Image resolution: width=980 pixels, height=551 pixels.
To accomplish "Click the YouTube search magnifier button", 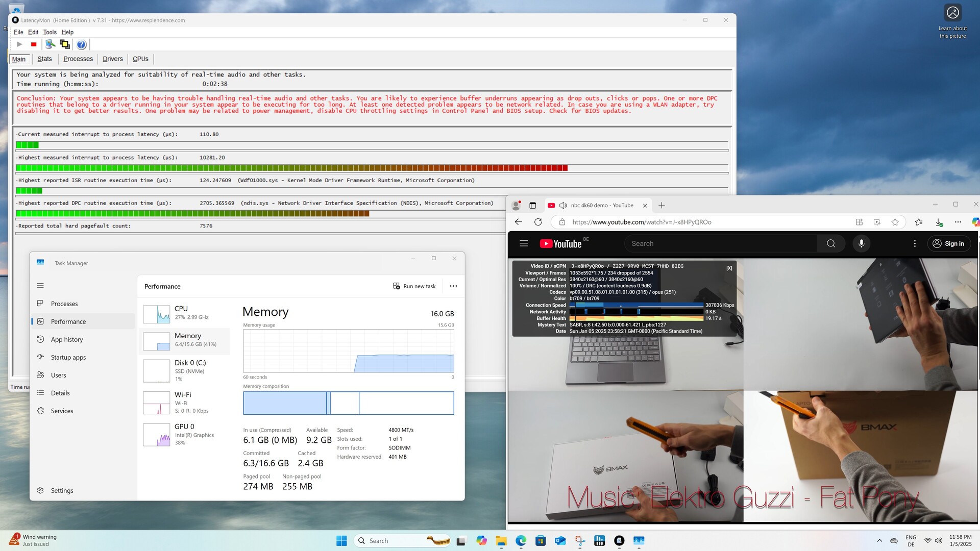I will pos(830,243).
